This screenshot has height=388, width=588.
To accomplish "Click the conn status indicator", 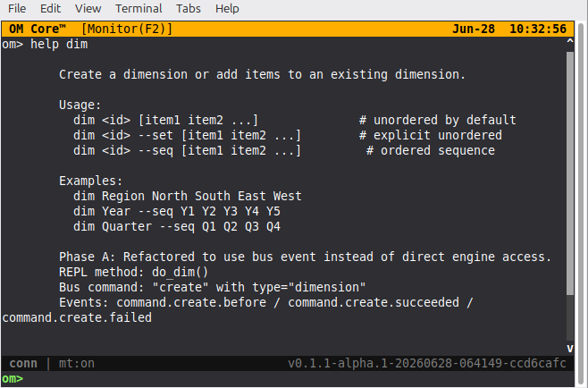I will [23, 363].
